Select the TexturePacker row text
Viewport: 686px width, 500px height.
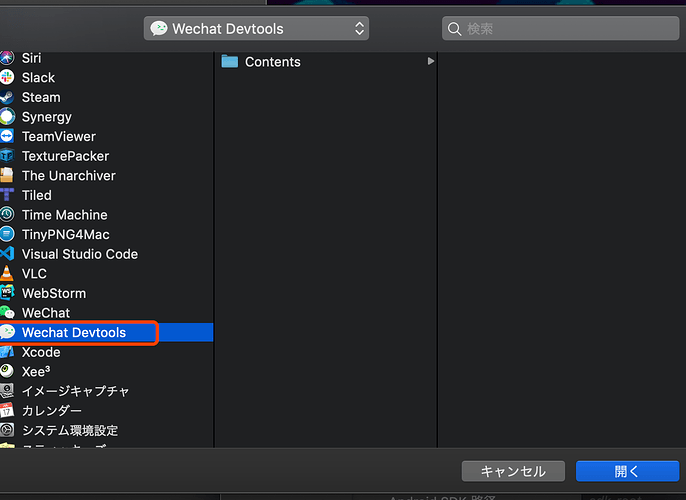pos(66,156)
